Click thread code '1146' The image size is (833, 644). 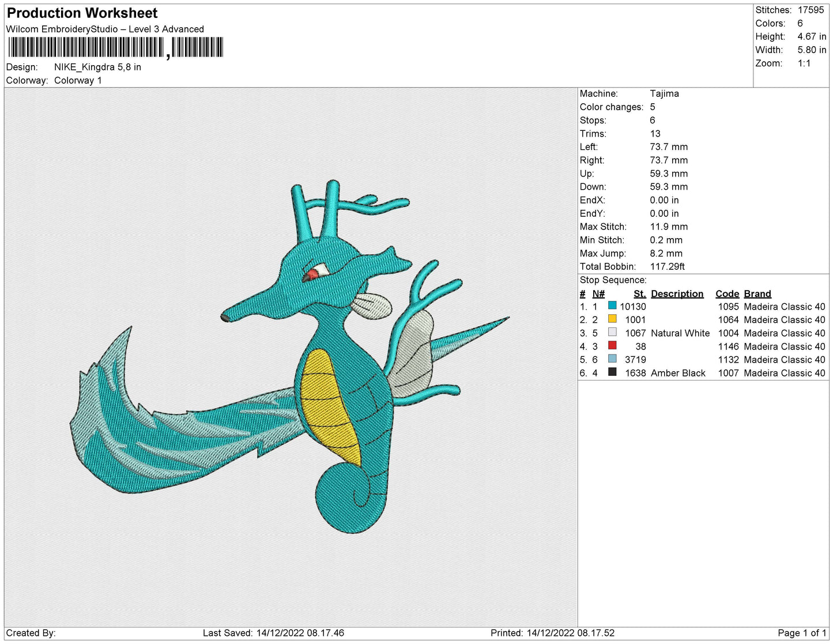pyautogui.click(x=728, y=347)
